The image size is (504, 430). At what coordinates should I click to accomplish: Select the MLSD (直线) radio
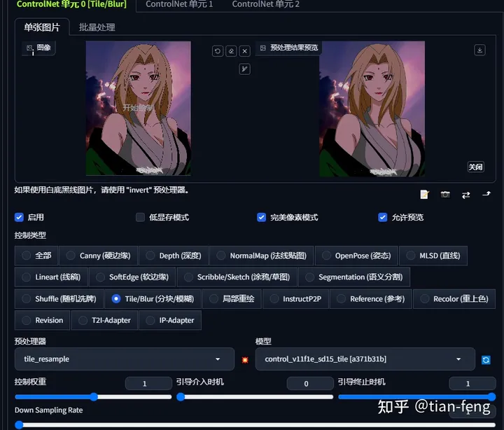click(410, 256)
